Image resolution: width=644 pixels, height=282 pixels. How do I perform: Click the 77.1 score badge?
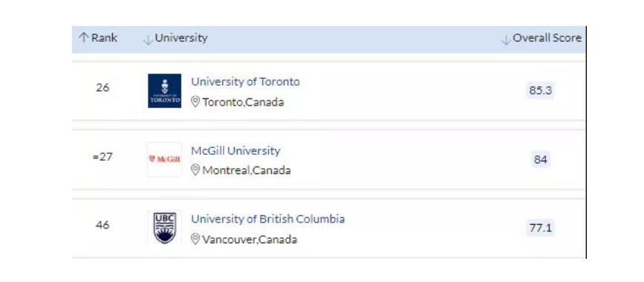[x=541, y=228]
